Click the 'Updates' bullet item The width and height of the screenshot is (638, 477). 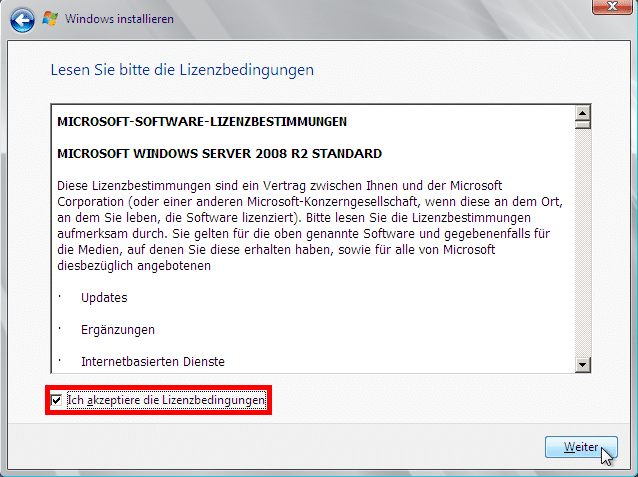pos(104,298)
